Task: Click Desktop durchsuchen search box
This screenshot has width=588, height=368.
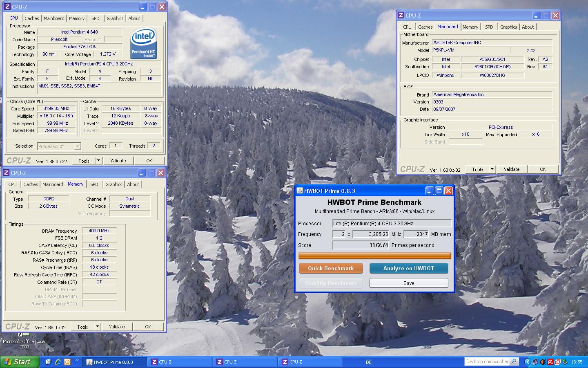Action: pos(487,361)
